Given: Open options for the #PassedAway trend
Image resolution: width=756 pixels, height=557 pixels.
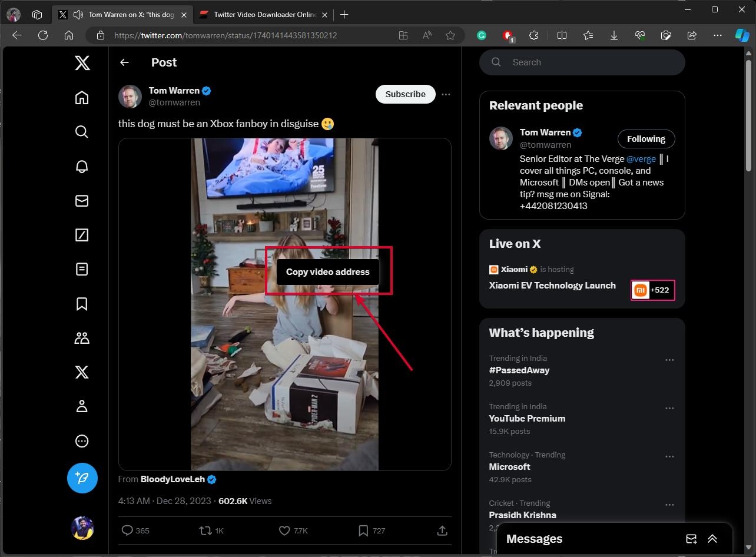Looking at the screenshot, I should (x=669, y=359).
